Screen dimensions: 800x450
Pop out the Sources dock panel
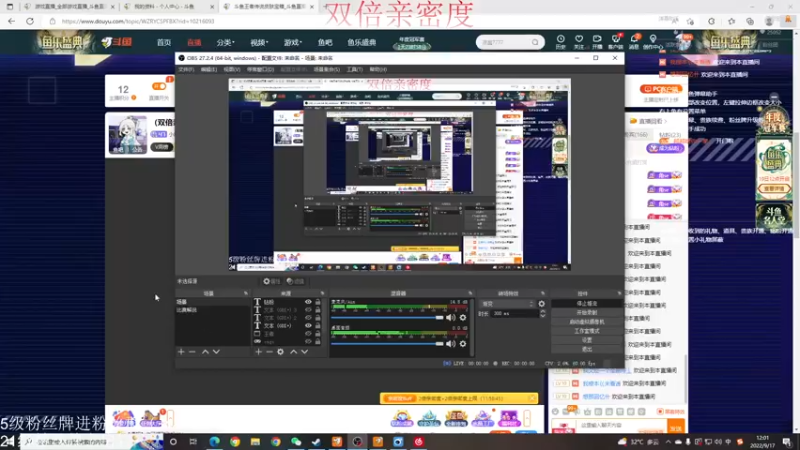click(322, 293)
